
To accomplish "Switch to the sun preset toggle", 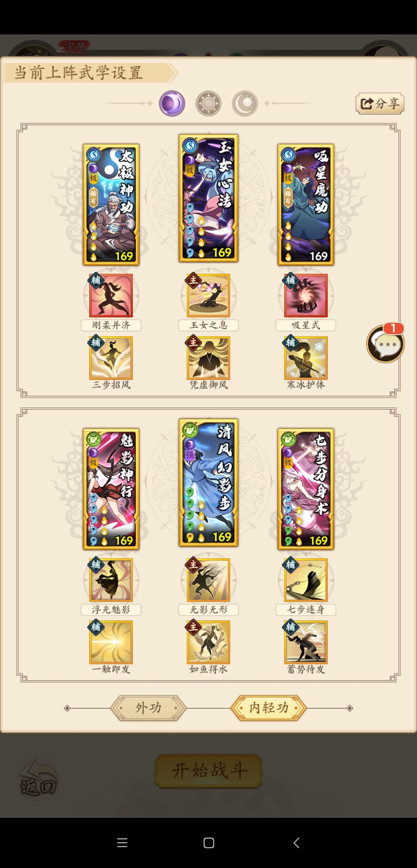I will pyautogui.click(x=208, y=103).
